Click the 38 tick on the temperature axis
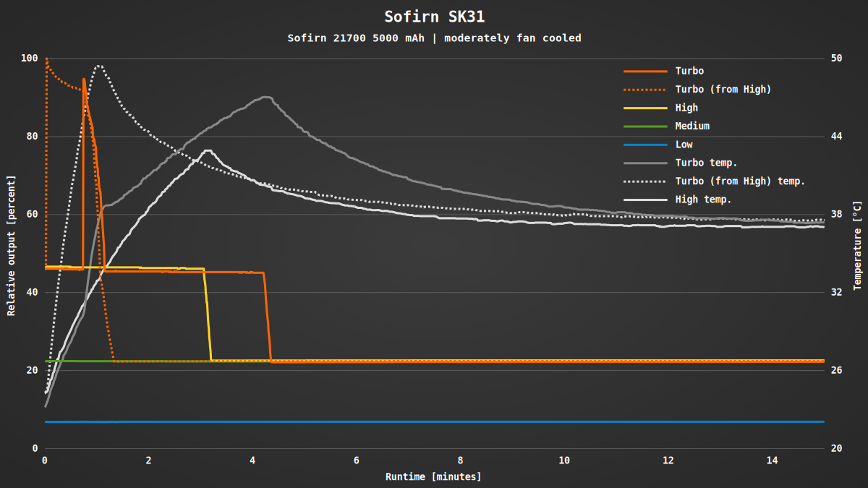 (836, 215)
